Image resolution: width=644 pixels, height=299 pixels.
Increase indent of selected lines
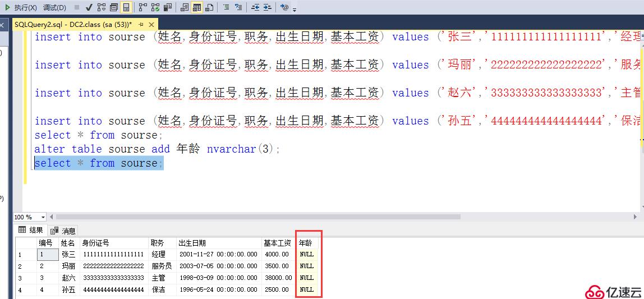coord(268,7)
